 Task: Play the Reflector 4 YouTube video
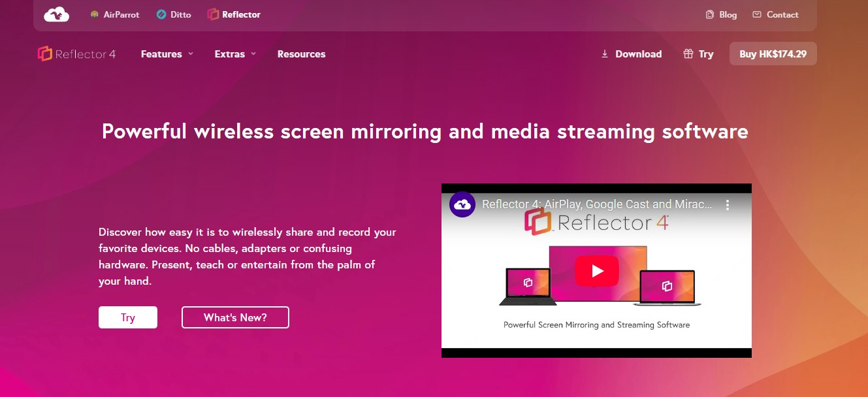point(596,270)
